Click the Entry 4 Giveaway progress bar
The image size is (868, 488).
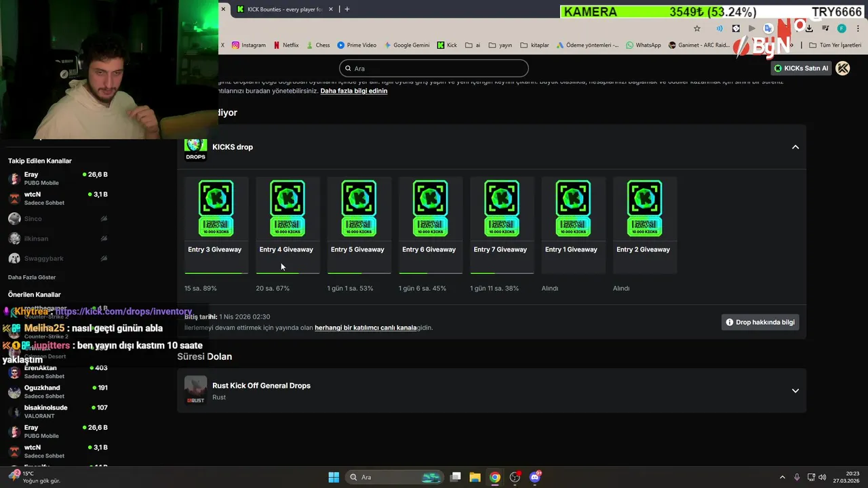click(x=288, y=272)
